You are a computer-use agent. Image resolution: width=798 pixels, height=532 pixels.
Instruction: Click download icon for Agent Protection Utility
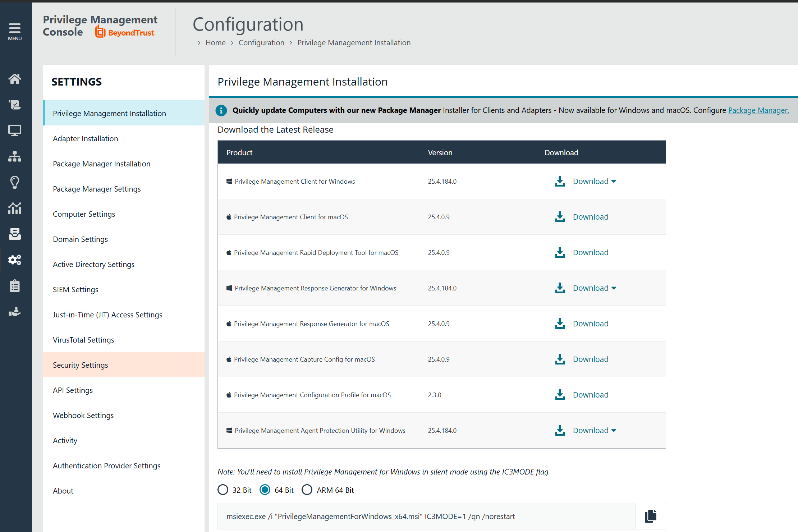(x=560, y=430)
